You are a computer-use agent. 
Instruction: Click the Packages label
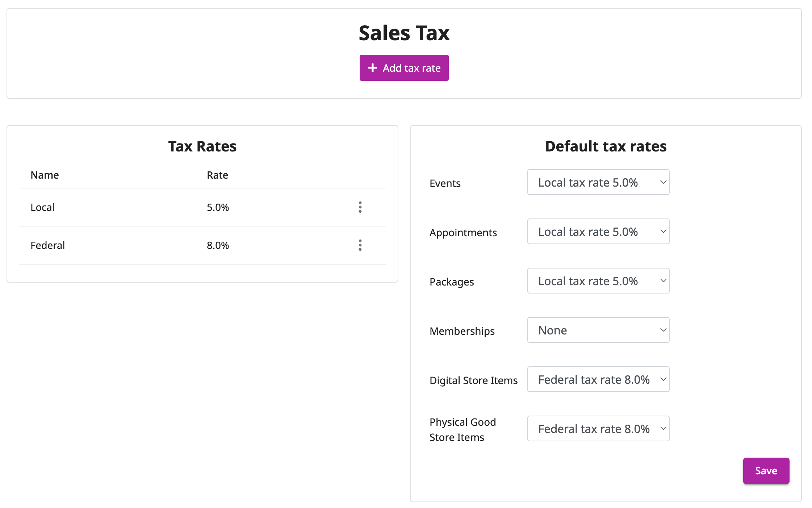[452, 282]
